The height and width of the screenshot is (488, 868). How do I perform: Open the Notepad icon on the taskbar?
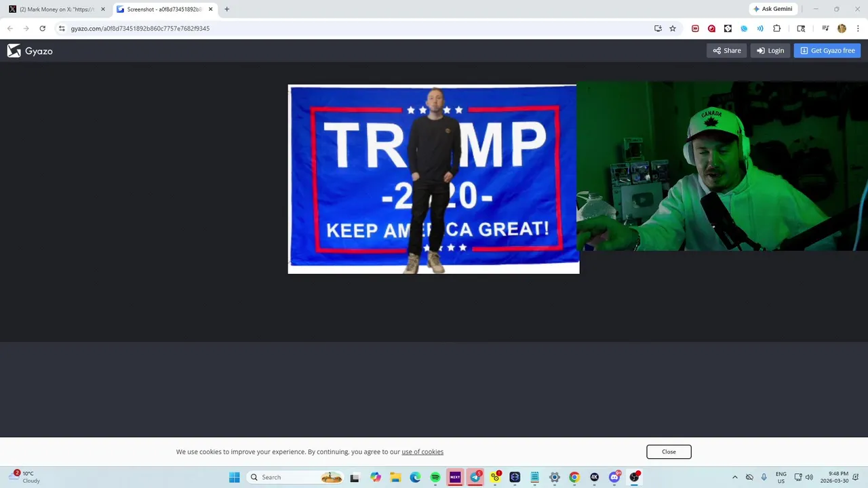coord(534,477)
